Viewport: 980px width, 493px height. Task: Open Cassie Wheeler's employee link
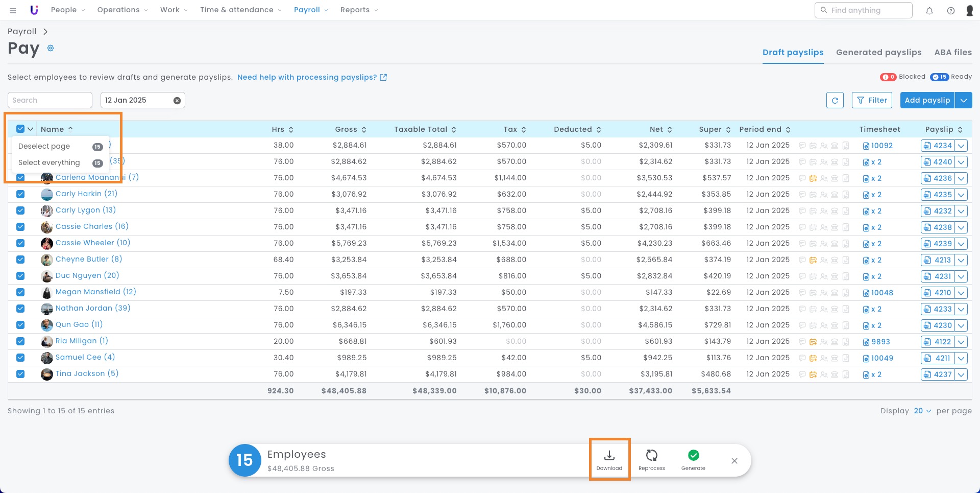click(x=92, y=243)
